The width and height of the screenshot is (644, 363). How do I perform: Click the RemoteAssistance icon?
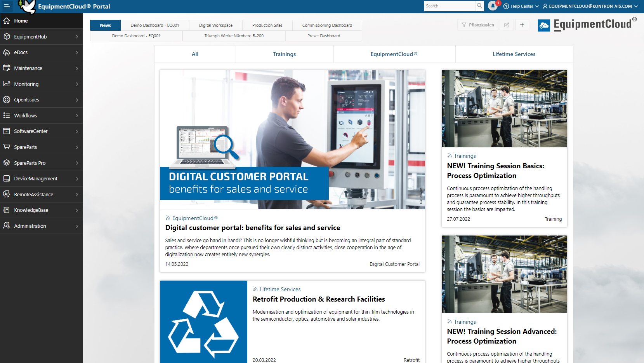[7, 194]
